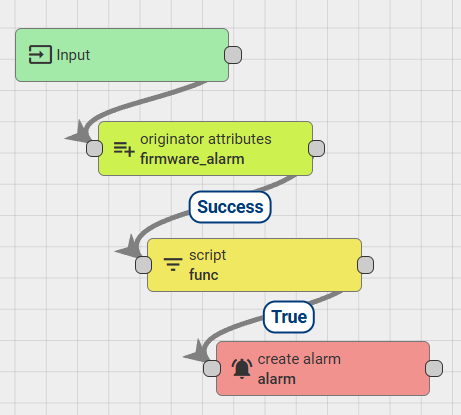Click the Input node arrow icon
Viewport: 461px width, 415px height.
[40, 55]
